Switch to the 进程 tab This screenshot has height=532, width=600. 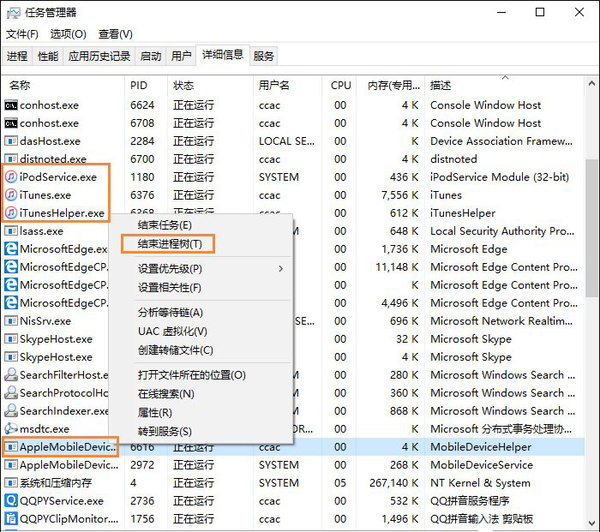(x=17, y=56)
